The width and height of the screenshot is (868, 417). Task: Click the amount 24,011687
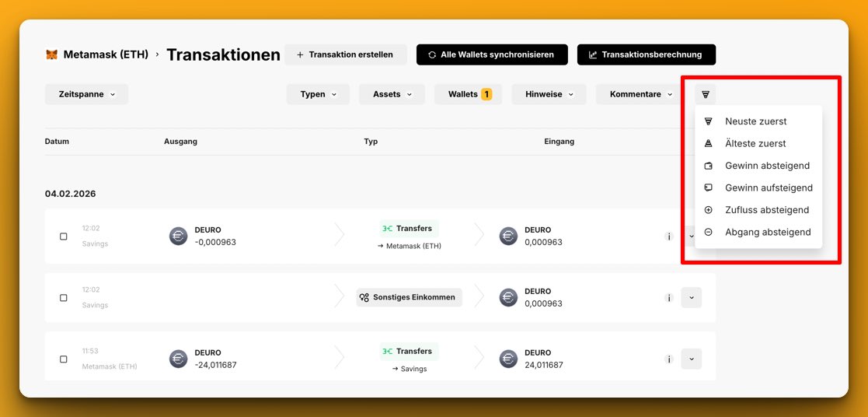[544, 365]
